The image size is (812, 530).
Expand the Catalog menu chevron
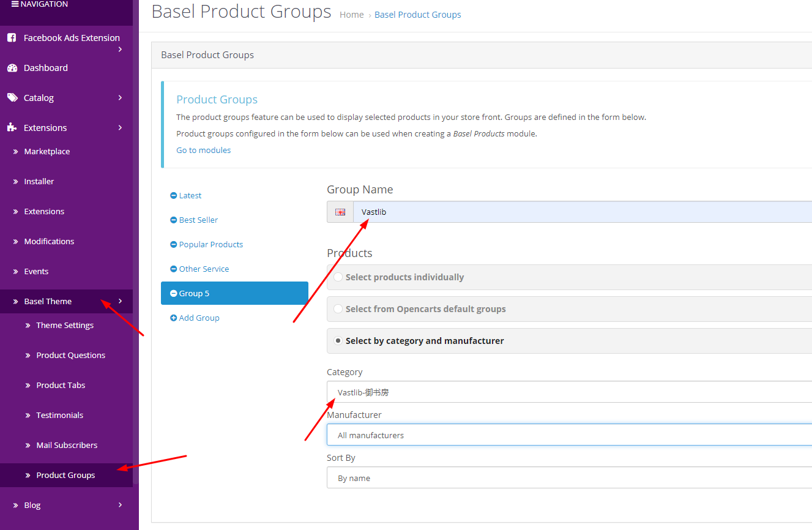pos(120,98)
